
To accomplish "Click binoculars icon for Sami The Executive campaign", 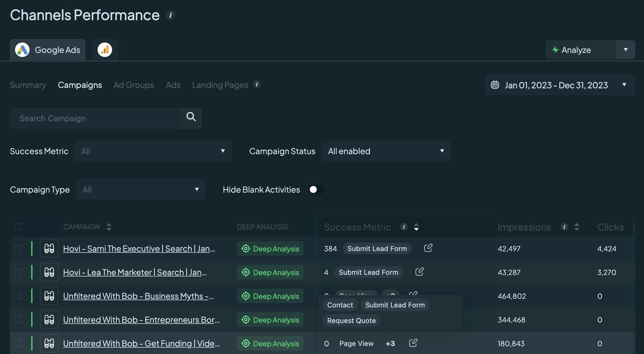I will pos(49,248).
